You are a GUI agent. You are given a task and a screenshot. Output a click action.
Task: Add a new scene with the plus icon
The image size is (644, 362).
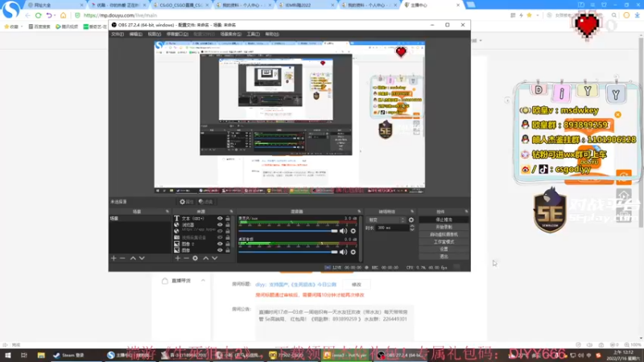click(x=114, y=258)
